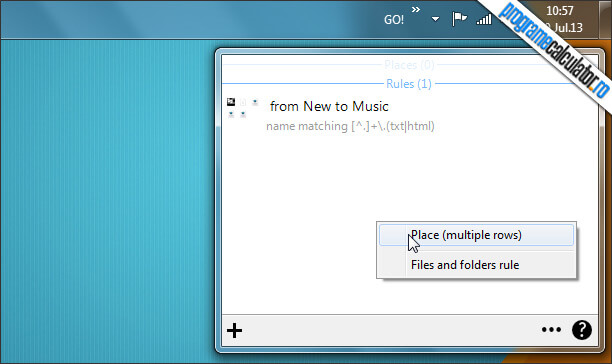The height and width of the screenshot is (364, 612).
Task: Show hidden tray icons with the down arrow
Action: coord(435,19)
